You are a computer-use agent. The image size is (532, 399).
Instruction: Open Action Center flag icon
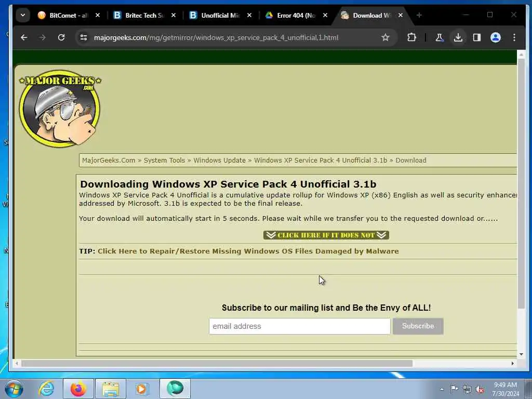click(x=454, y=389)
